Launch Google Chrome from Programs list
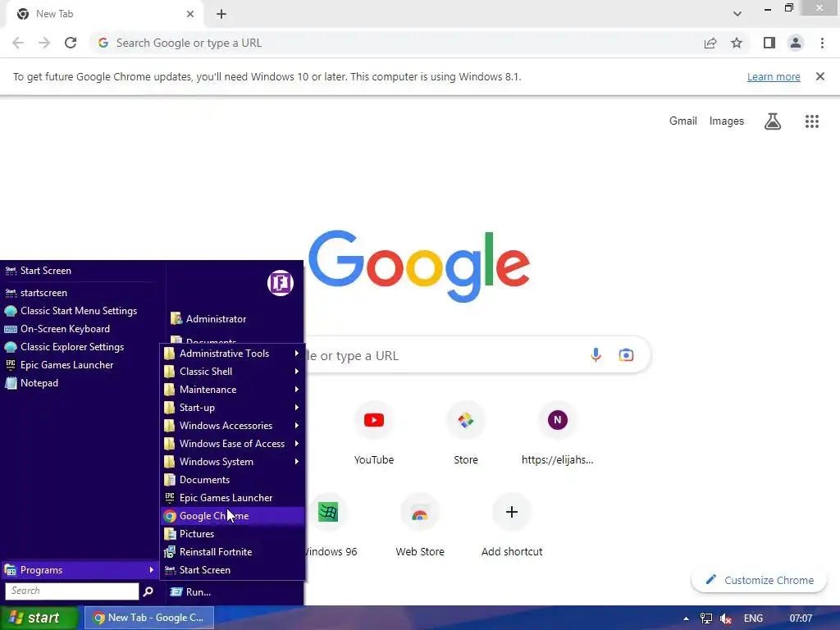The image size is (840, 630). [232, 516]
